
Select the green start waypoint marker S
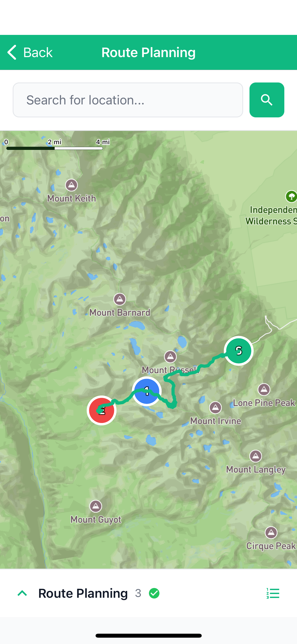click(239, 351)
